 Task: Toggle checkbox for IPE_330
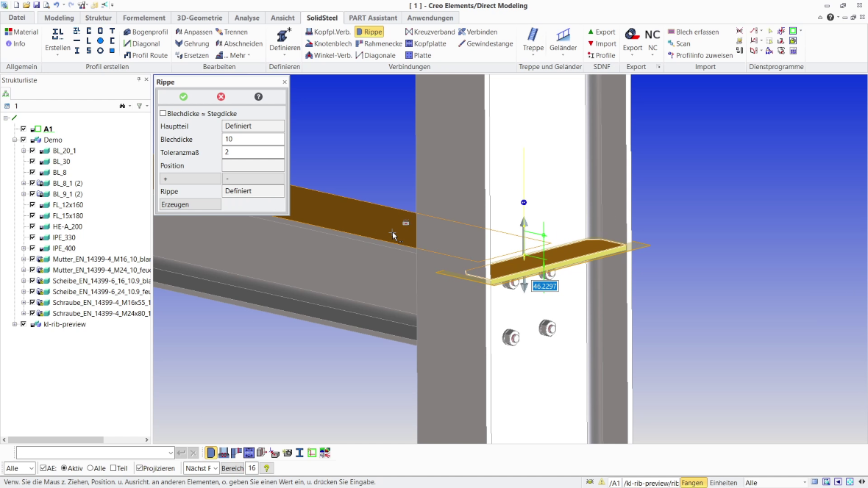[x=32, y=237]
